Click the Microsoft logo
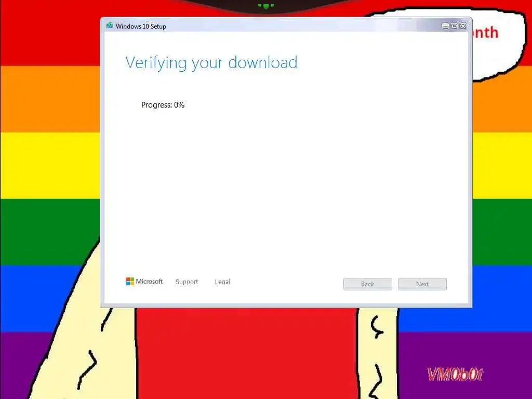This screenshot has width=532, height=399. coord(144,281)
